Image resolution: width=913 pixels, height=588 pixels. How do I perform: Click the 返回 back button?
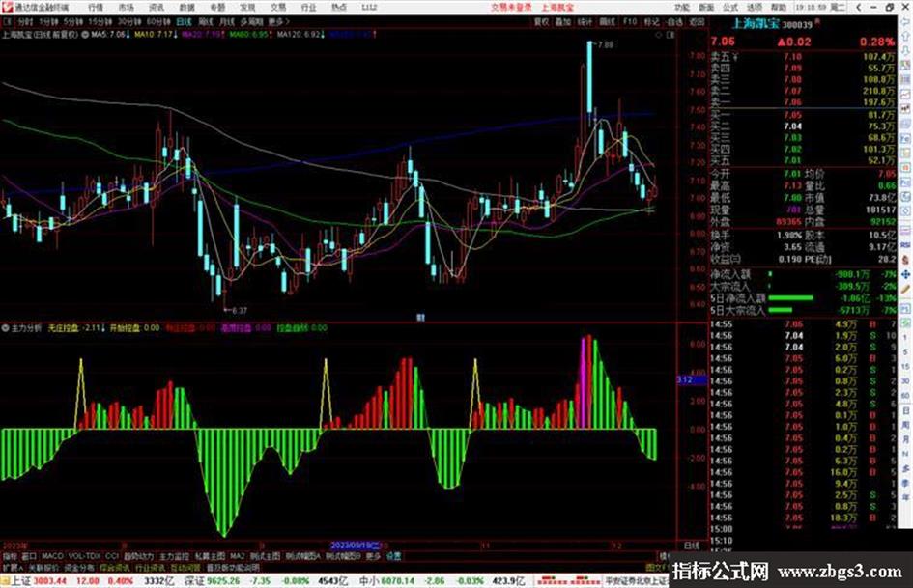[x=697, y=21]
